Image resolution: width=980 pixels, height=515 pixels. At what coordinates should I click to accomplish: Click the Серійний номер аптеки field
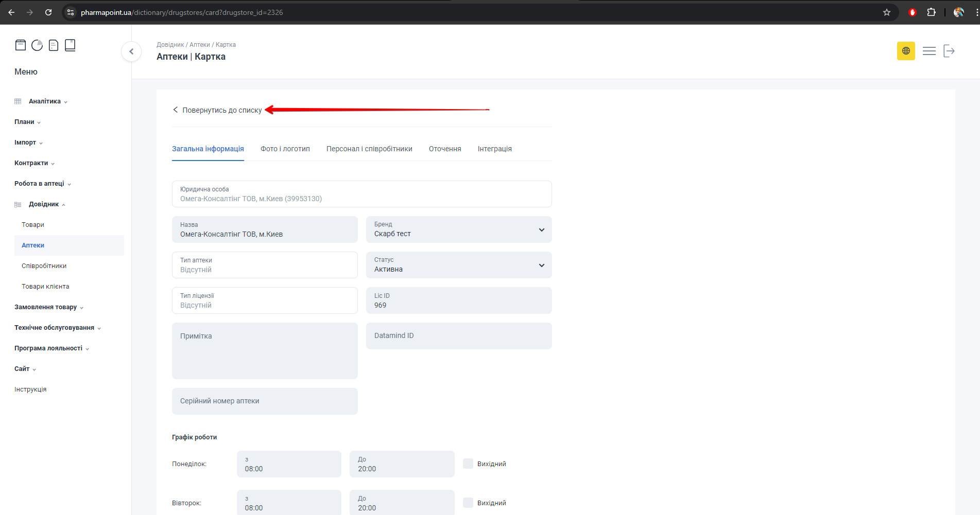click(265, 401)
